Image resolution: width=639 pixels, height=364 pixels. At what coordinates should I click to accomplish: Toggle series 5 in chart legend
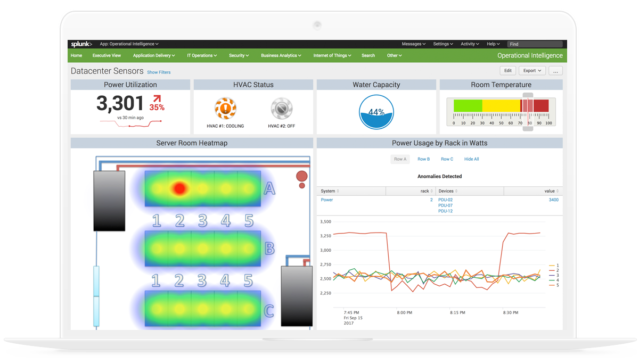point(553,285)
